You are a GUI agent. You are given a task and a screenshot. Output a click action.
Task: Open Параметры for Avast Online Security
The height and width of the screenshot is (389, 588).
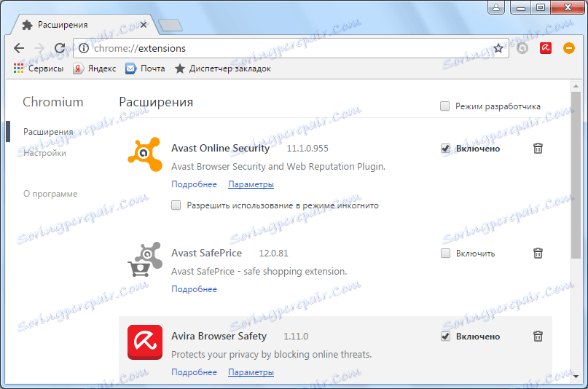tap(251, 184)
